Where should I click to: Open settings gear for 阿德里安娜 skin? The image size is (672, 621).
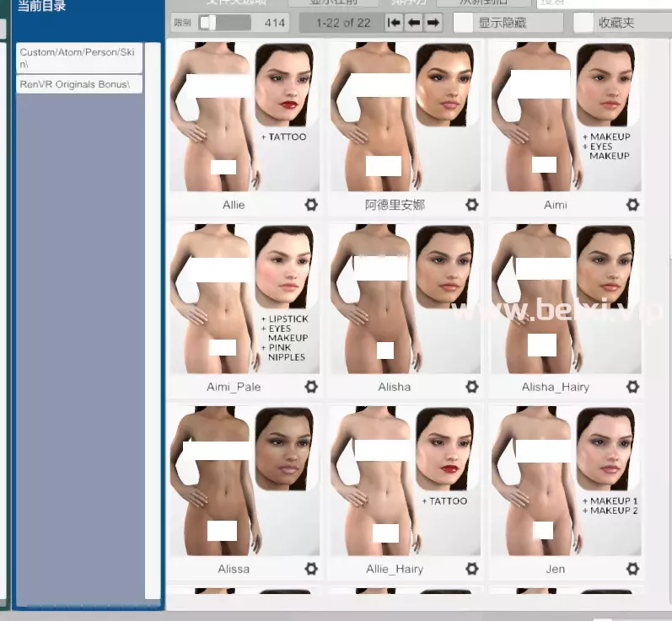472,205
